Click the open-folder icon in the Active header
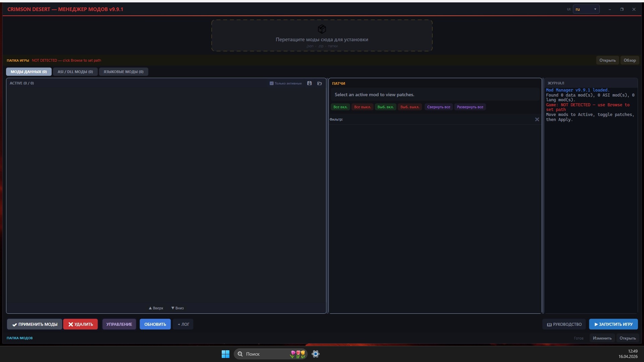This screenshot has width=644, height=362. [319, 83]
